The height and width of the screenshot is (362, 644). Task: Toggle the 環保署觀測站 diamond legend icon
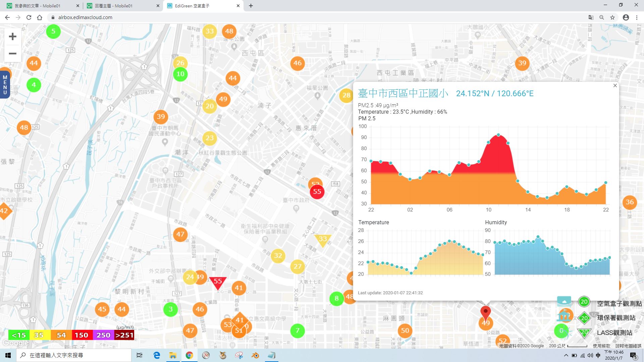point(584,318)
